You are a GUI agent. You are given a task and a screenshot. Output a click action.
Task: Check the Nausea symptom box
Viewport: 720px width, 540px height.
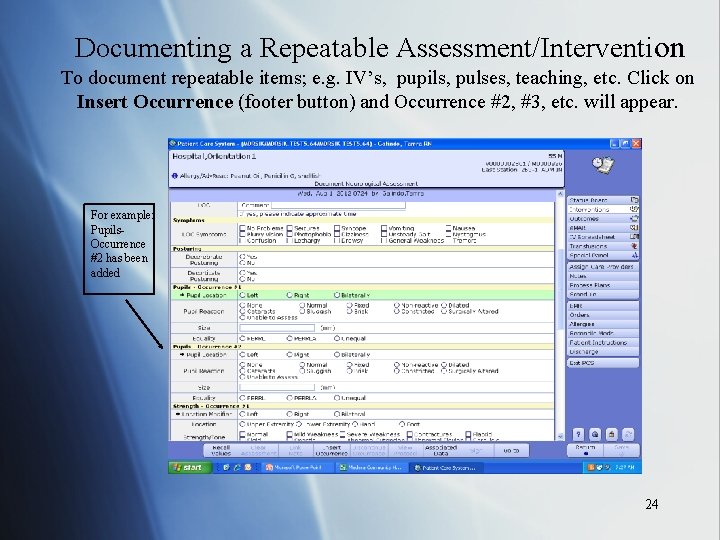(449, 228)
